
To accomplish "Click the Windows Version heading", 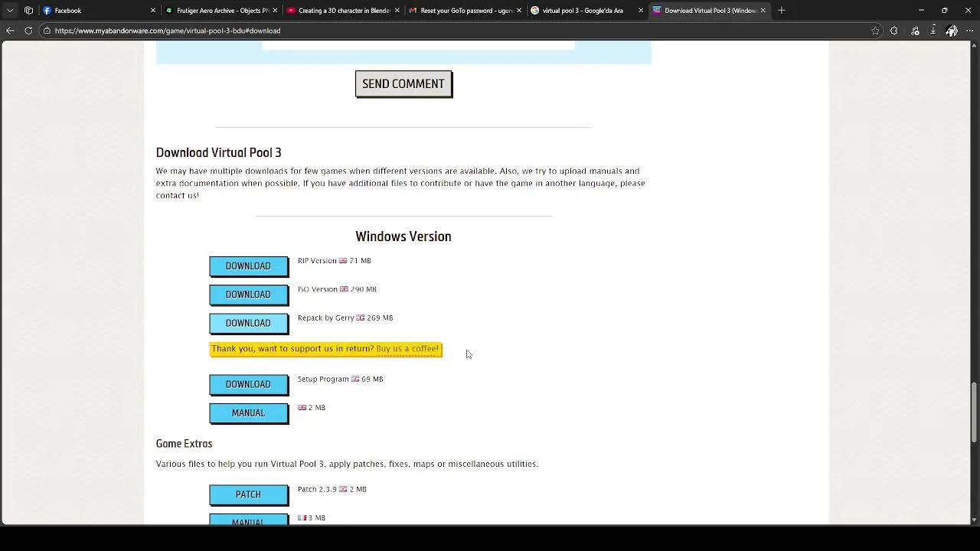I will [403, 236].
